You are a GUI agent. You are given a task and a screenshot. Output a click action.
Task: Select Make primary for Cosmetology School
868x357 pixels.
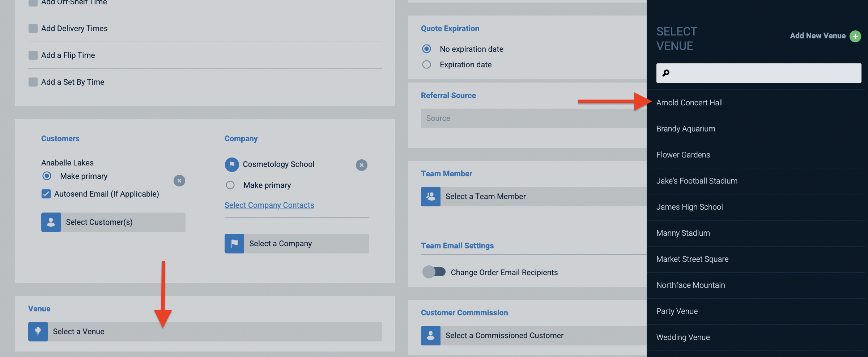(230, 185)
